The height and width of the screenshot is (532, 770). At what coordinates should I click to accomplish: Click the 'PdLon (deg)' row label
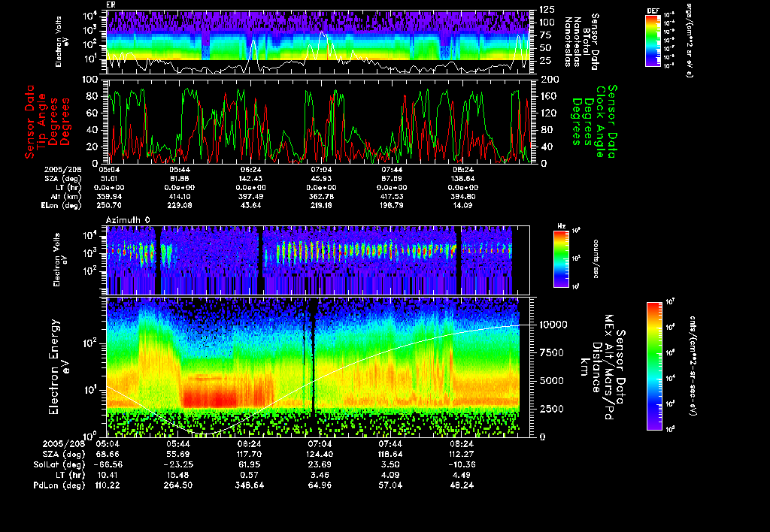click(59, 485)
